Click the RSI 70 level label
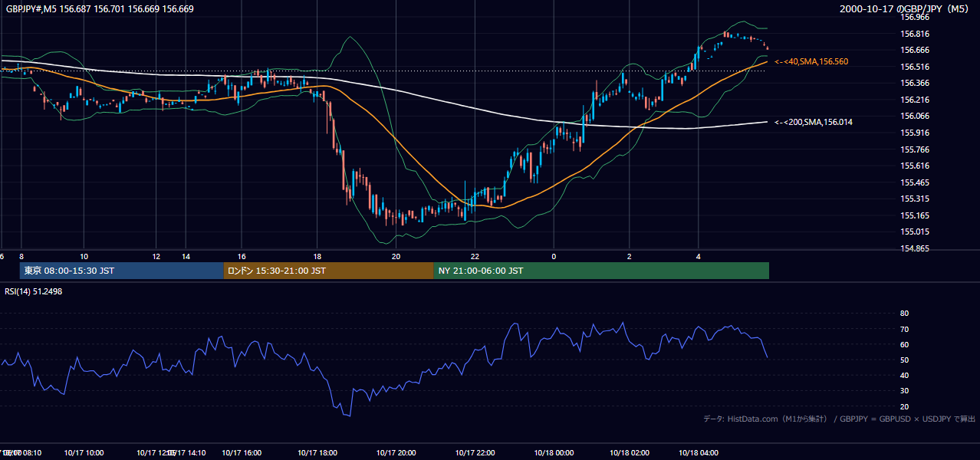 (904, 329)
